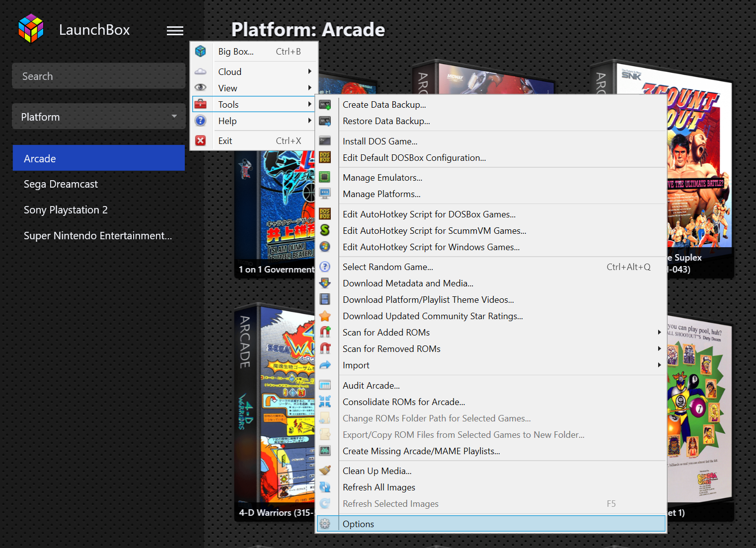Screen dimensions: 756x548
Task: Choose Create Missing Arcade/MAME Playlists
Action: [491, 451]
